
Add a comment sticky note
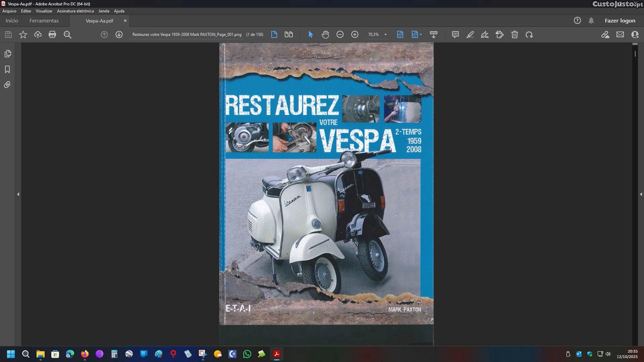[x=456, y=35]
